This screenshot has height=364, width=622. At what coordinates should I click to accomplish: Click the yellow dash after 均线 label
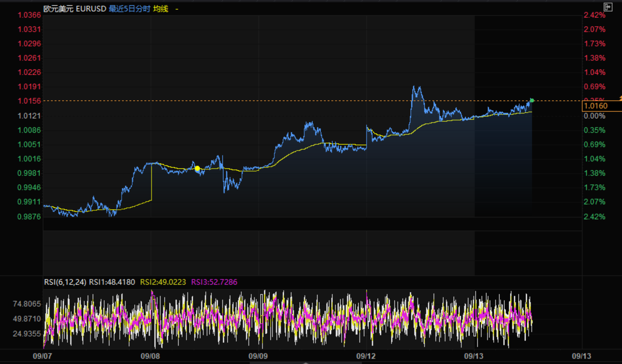(177, 9)
